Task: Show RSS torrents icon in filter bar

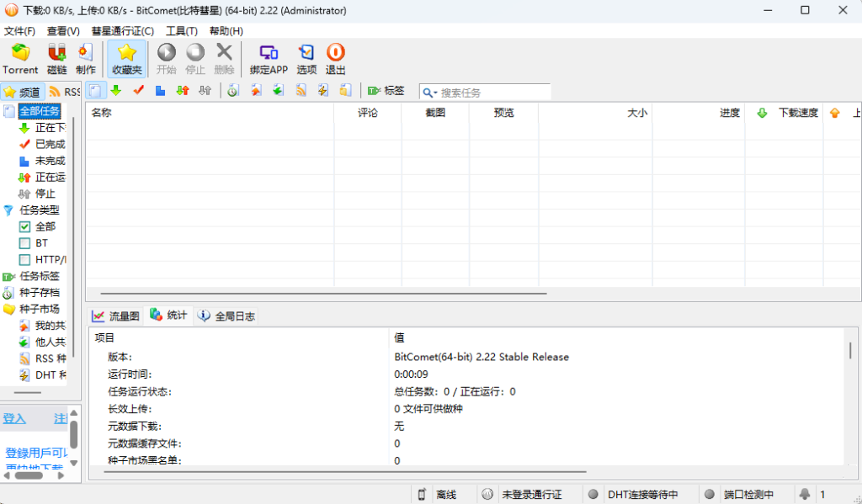Action: (x=301, y=91)
